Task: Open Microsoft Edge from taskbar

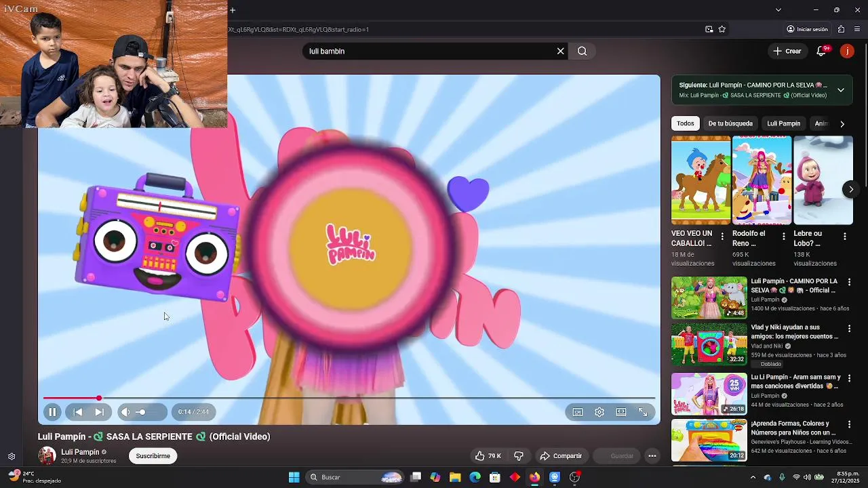Action: pos(475,477)
